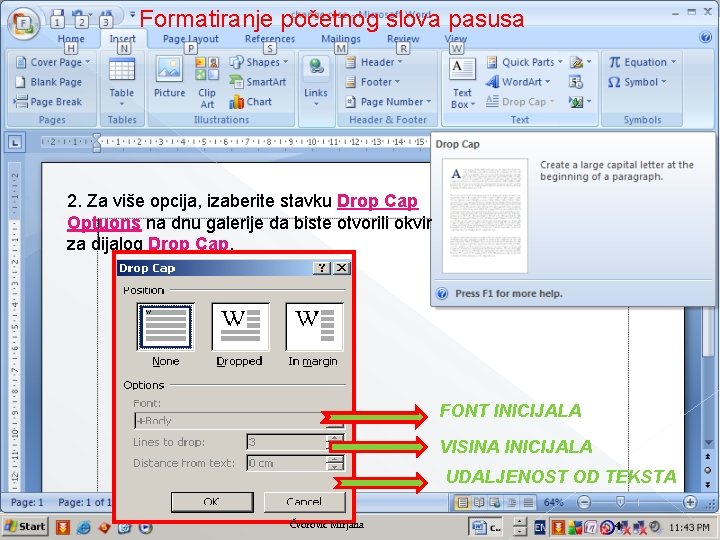The height and width of the screenshot is (540, 720).
Task: Insert a Blank Page
Action: 49,82
